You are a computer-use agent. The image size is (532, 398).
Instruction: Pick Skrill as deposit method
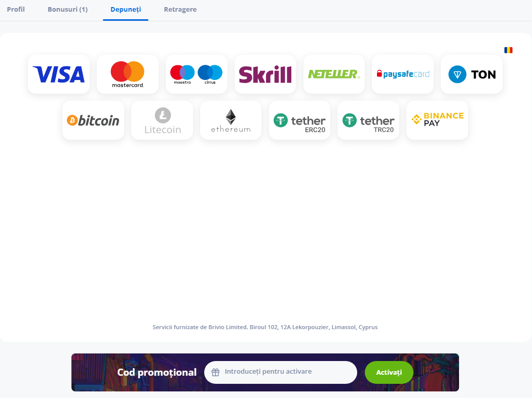[x=265, y=74]
